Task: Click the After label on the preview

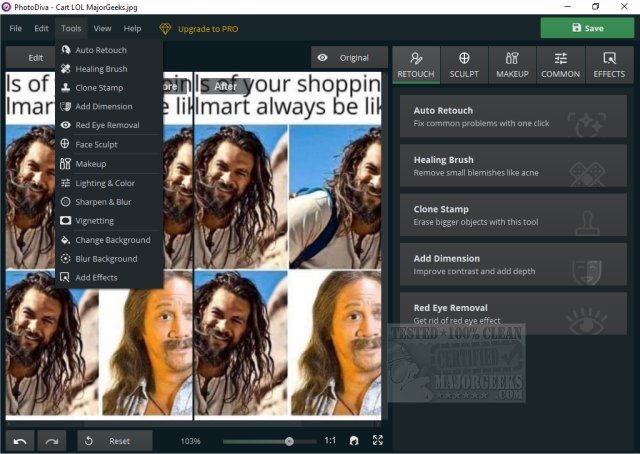Action: [225, 86]
